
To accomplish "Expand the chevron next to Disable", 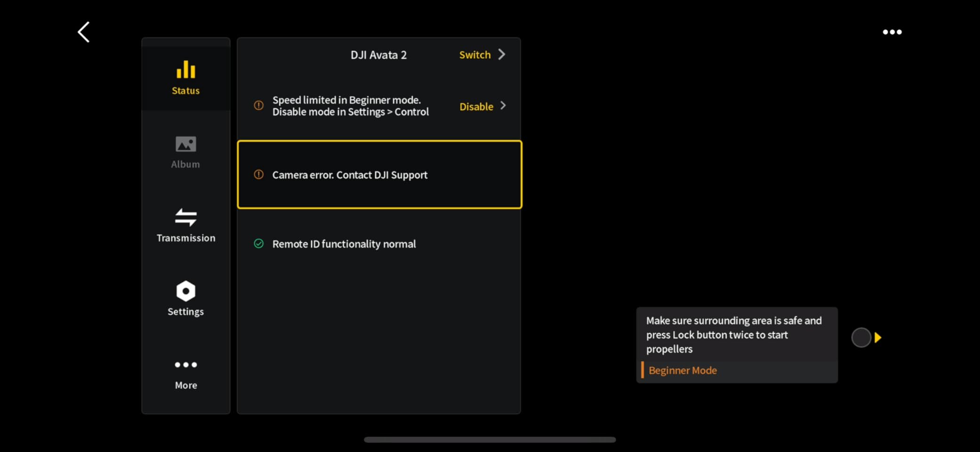I will [x=503, y=105].
